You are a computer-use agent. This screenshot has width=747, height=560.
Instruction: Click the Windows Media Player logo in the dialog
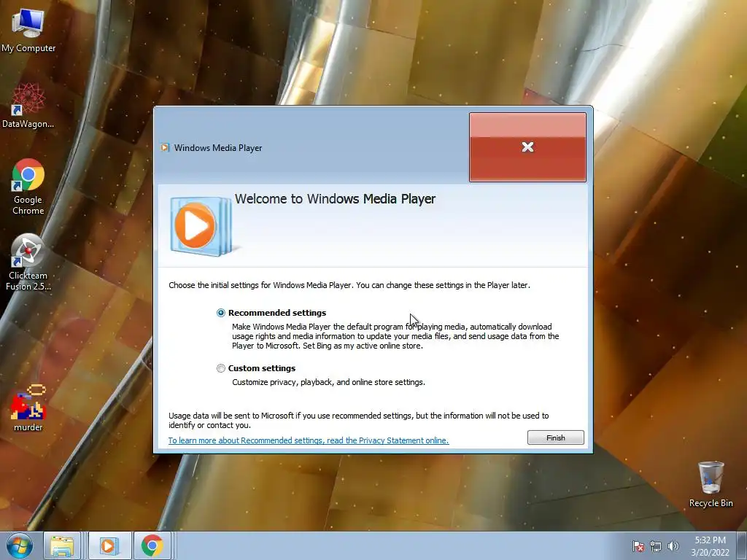[x=201, y=226]
